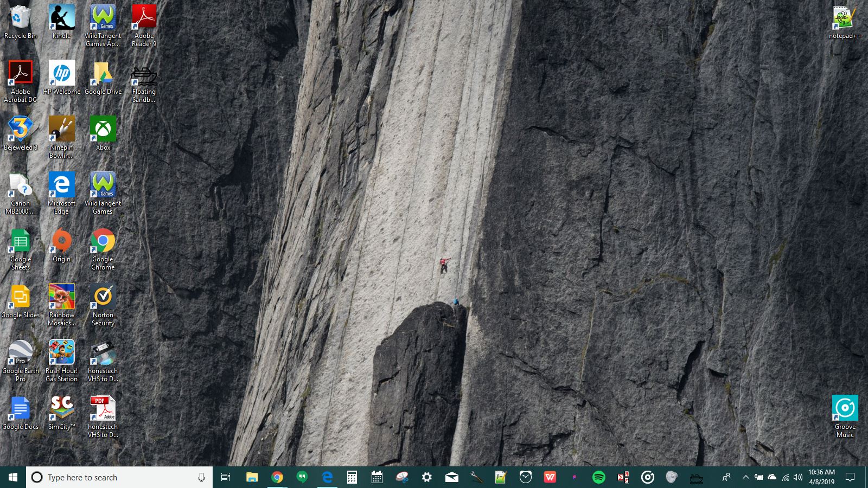Viewport: 868px width, 488px height.
Task: Click the Norton Security desktop icon
Action: (x=103, y=305)
